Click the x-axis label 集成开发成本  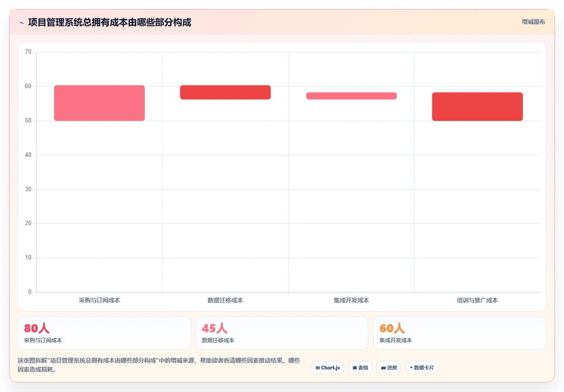coord(351,300)
